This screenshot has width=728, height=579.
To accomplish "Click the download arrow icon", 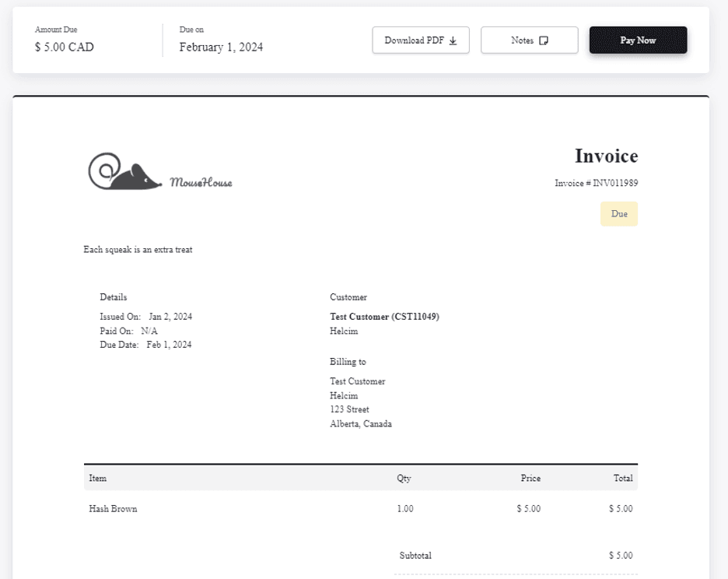I will tap(453, 40).
